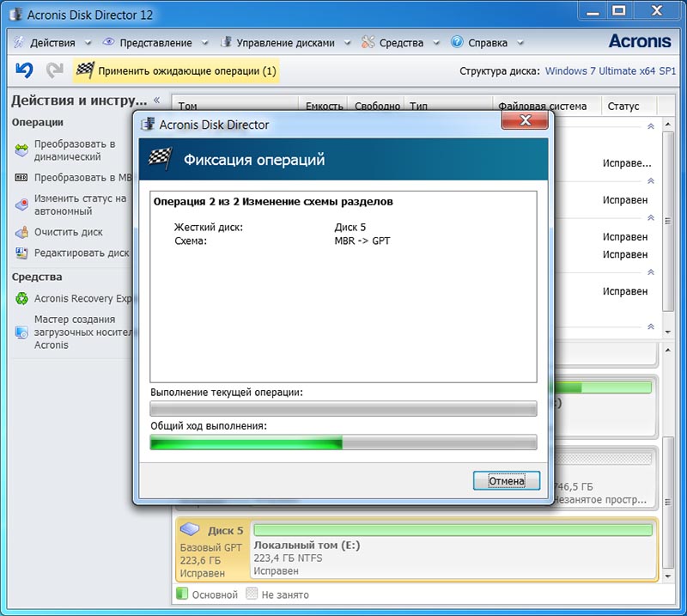Image resolution: width=687 pixels, height=616 pixels.
Task: Click the tools icon beside Средства
Action: click(368, 41)
